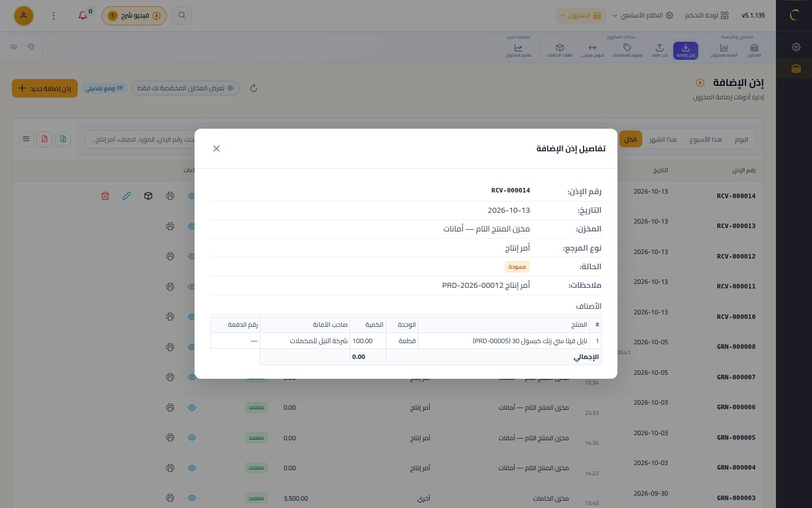Screen dimensions: 812x508
Task: Open the search magnifier button
Action: [x=182, y=15]
